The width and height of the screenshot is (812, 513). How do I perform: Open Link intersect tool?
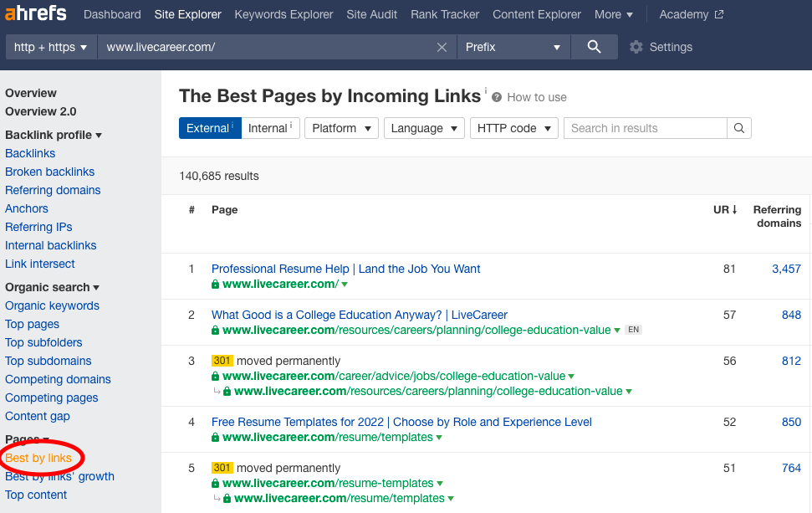40,264
